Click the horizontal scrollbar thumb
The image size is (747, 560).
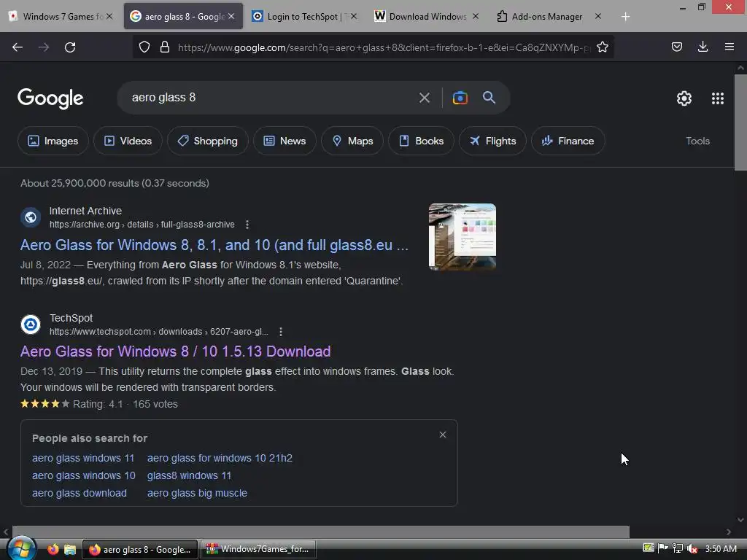pos(321,532)
